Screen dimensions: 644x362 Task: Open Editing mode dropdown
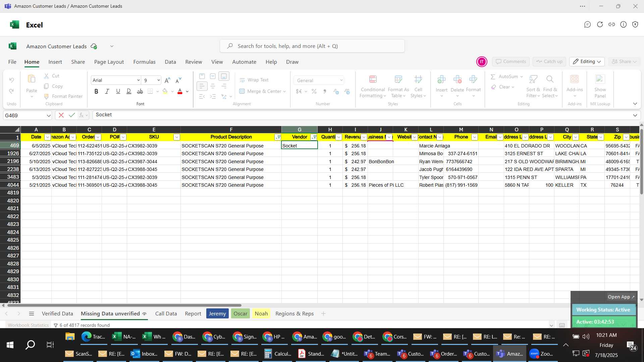(587, 62)
